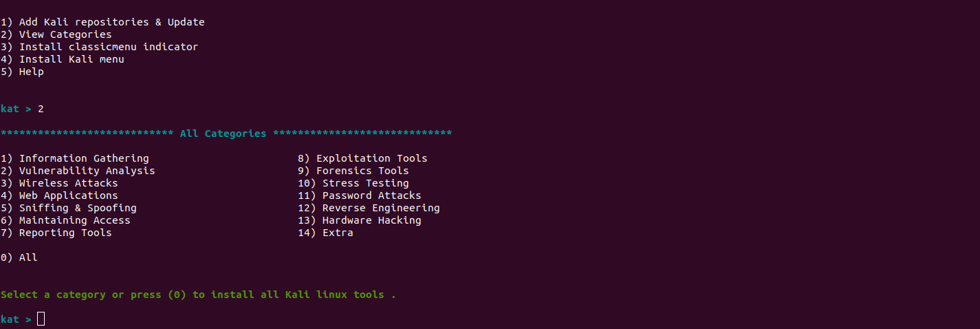Click 'Maintaining Access' category line
This screenshot has height=329, width=980.
point(65,220)
